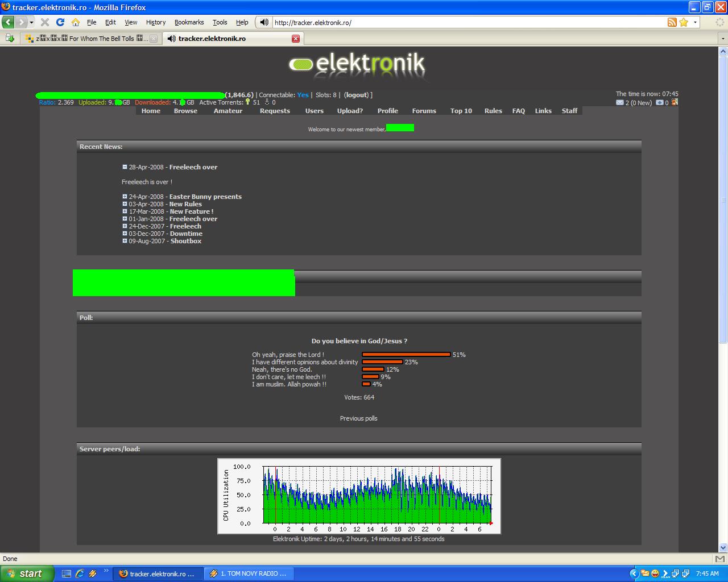Screen dimensions: 728x582
Task: Click the Stop loading X icon
Action: [45, 22]
